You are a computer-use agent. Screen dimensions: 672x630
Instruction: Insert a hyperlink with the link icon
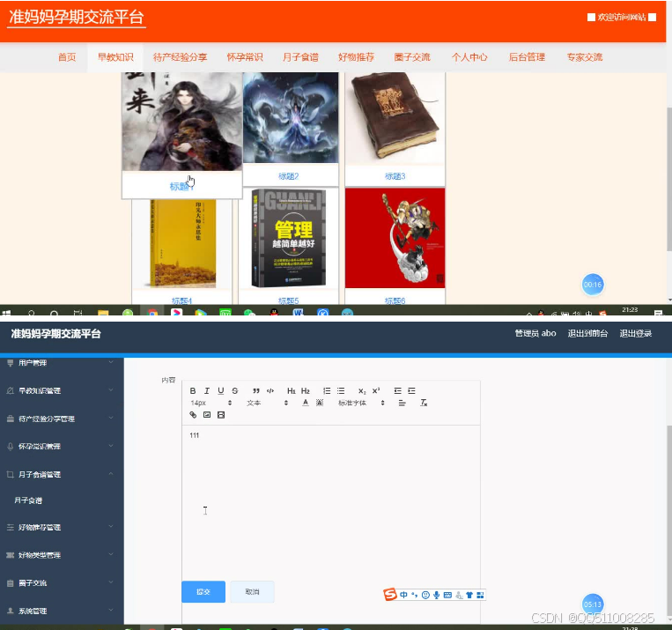click(193, 415)
